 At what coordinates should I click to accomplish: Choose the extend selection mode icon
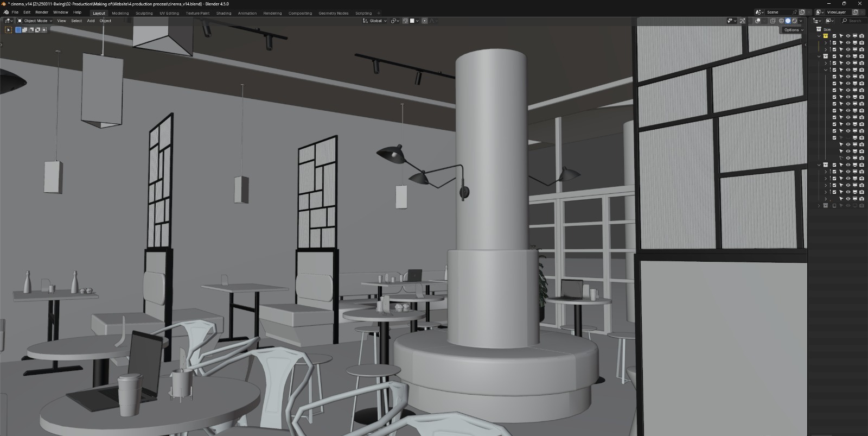[x=24, y=30]
